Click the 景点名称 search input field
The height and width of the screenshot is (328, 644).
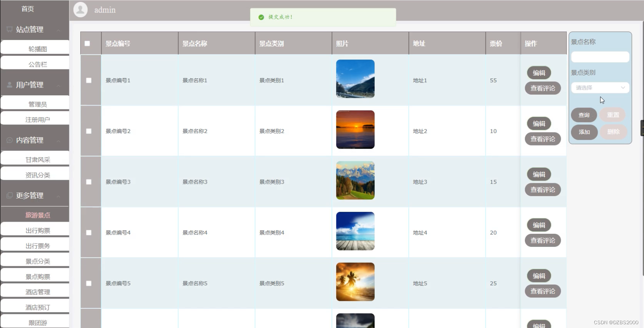[x=600, y=57]
